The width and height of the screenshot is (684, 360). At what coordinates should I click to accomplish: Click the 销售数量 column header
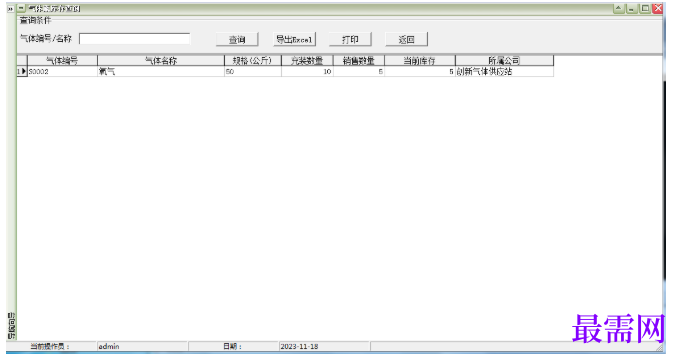point(359,61)
